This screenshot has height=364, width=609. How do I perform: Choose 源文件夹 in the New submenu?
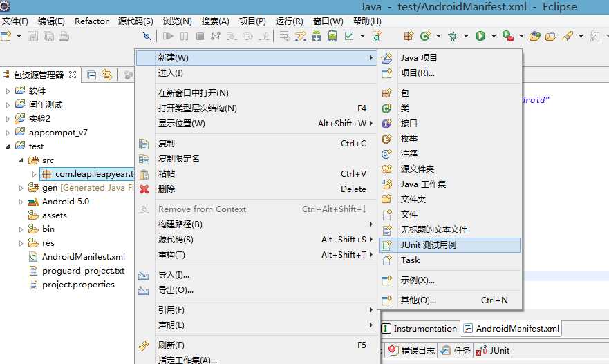point(449,169)
